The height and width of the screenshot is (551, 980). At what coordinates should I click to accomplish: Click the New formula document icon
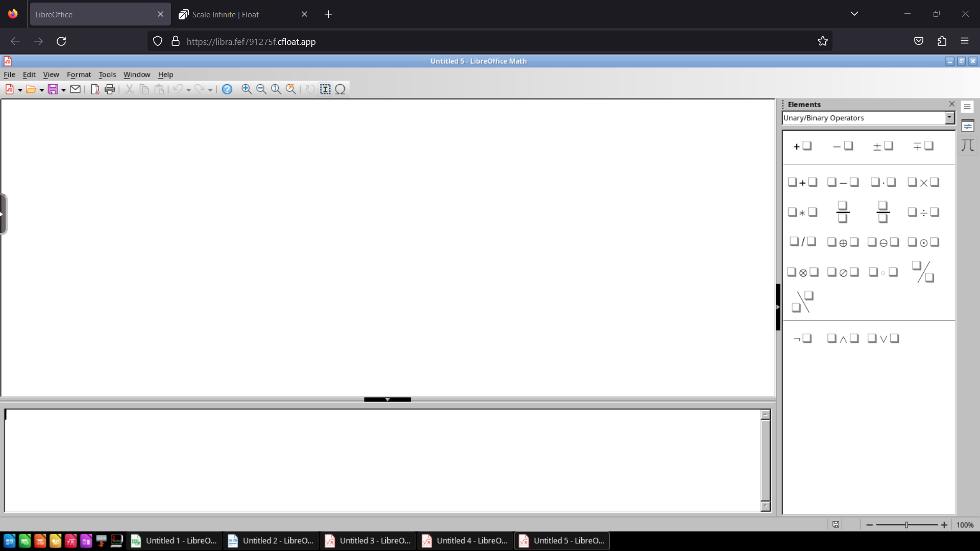[10, 89]
